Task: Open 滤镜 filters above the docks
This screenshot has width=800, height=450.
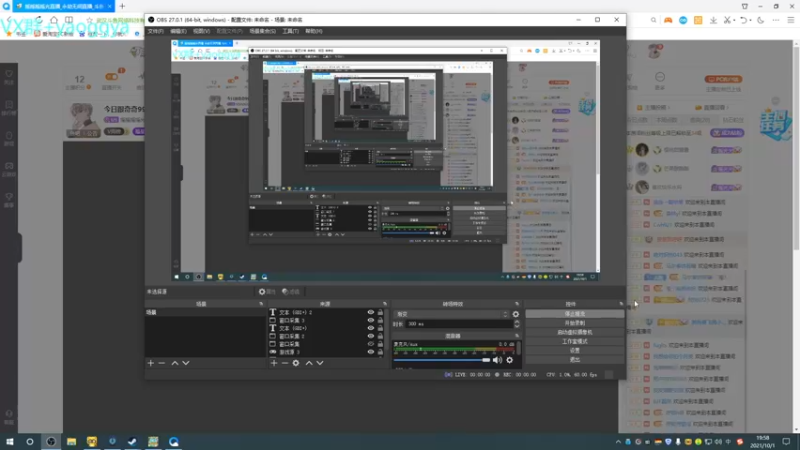Action: 291,292
